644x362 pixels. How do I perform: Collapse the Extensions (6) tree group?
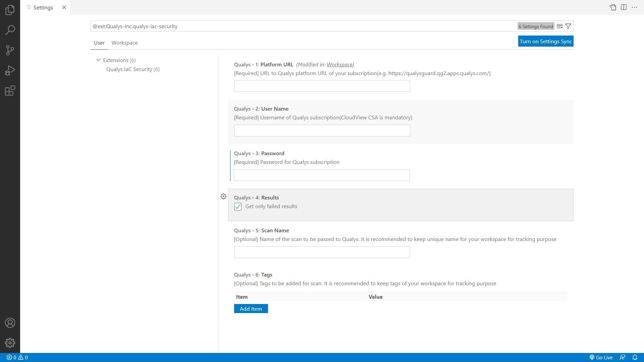[x=98, y=60]
